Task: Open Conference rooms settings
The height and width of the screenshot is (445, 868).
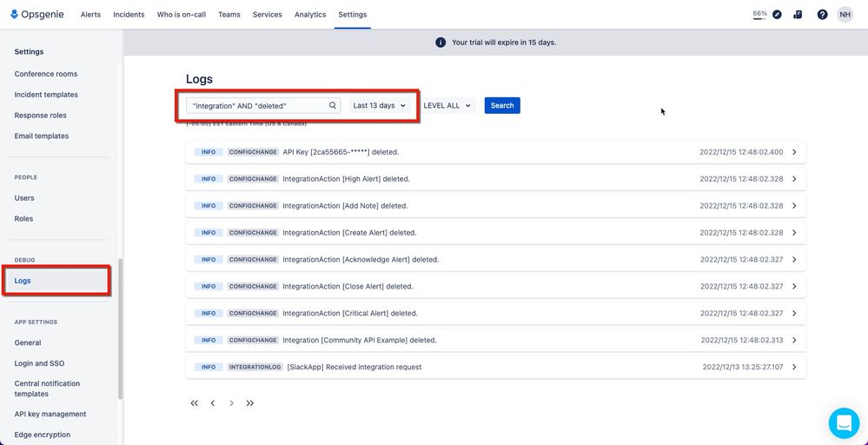Action: [46, 74]
